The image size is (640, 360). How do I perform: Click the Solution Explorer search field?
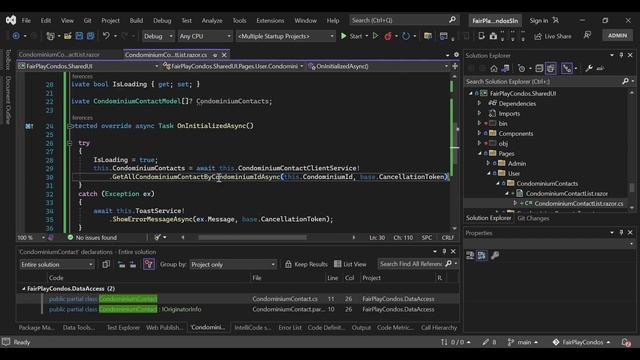pos(544,82)
